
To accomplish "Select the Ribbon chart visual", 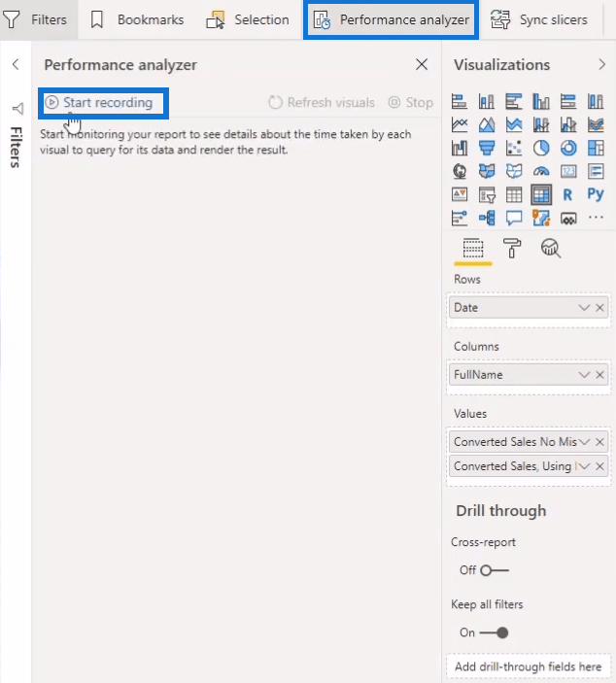I will click(596, 125).
